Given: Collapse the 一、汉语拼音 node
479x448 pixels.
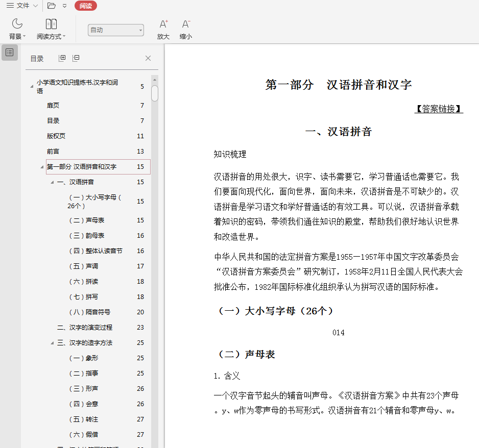Looking at the screenshot, I should point(52,182).
